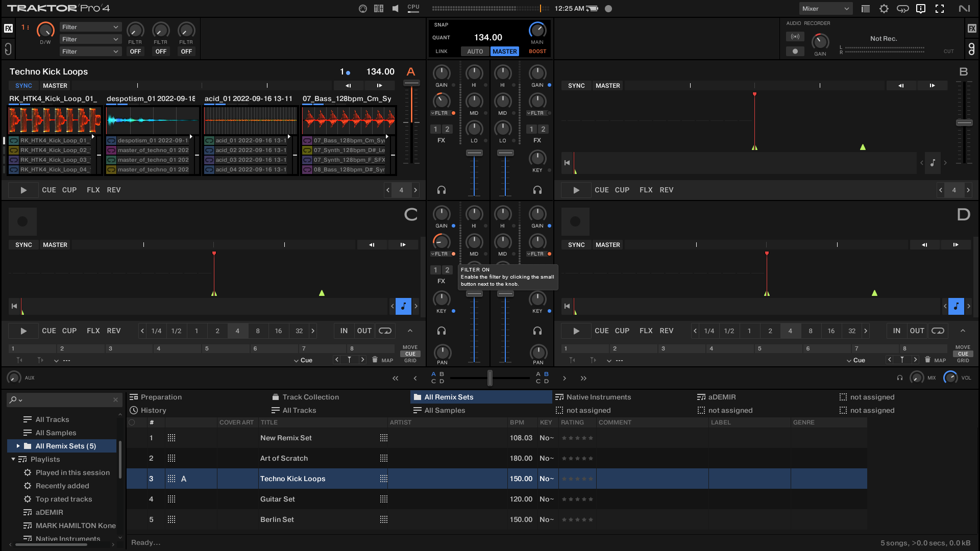Toggle AUTO master clock mode
980x551 pixels.
tap(475, 52)
